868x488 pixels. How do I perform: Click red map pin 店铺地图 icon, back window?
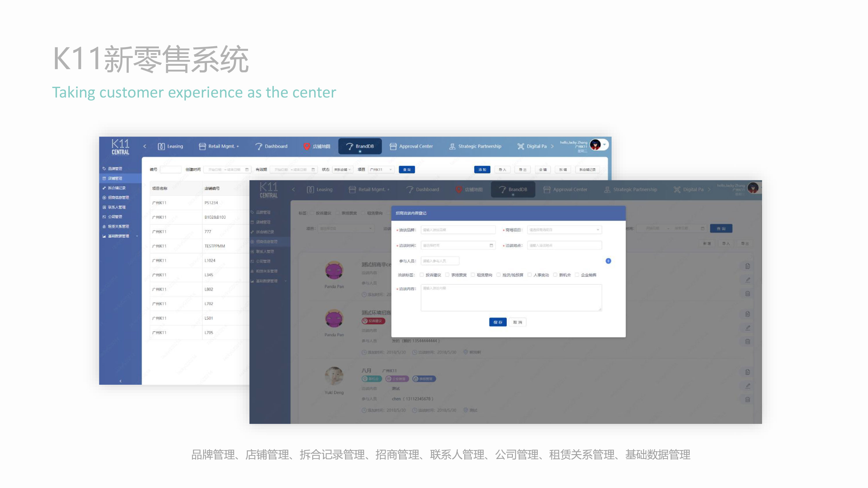[x=307, y=146]
